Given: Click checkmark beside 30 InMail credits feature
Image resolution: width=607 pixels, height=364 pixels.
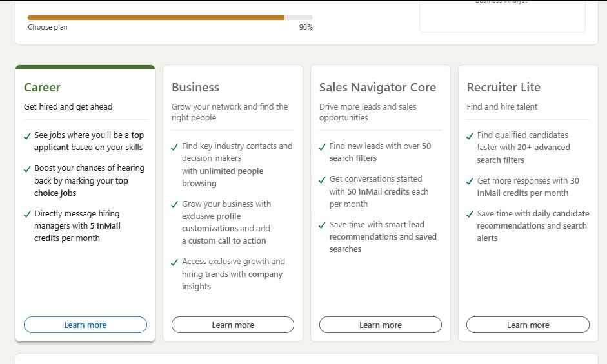Looking at the screenshot, I should (470, 181).
